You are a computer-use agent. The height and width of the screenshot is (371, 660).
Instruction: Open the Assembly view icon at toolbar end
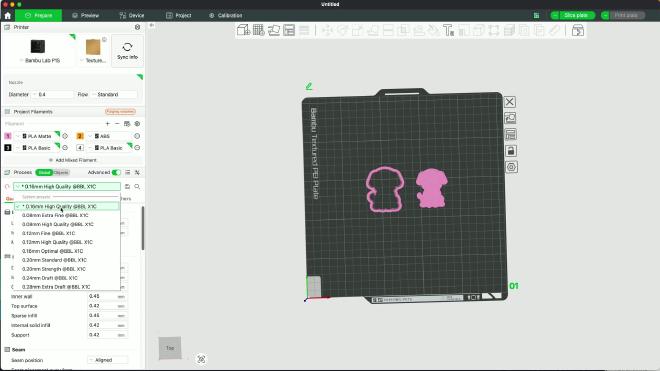[578, 30]
